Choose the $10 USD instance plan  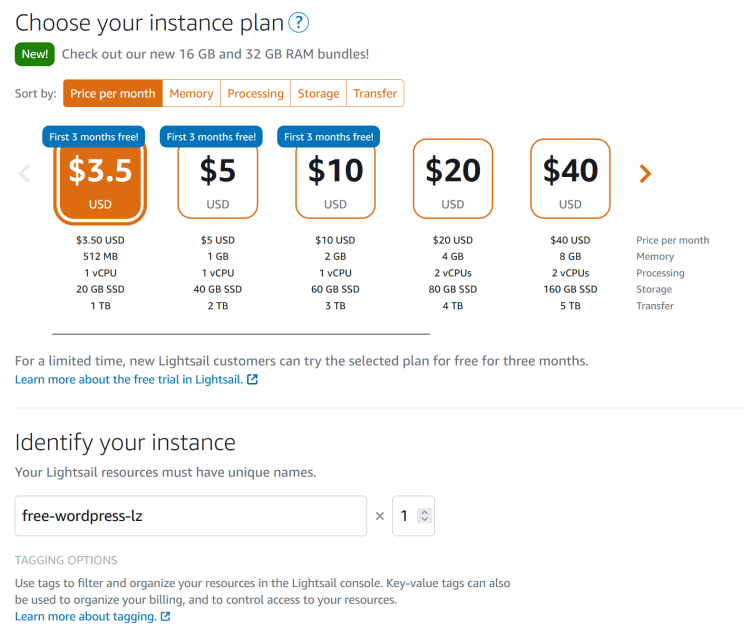335,180
